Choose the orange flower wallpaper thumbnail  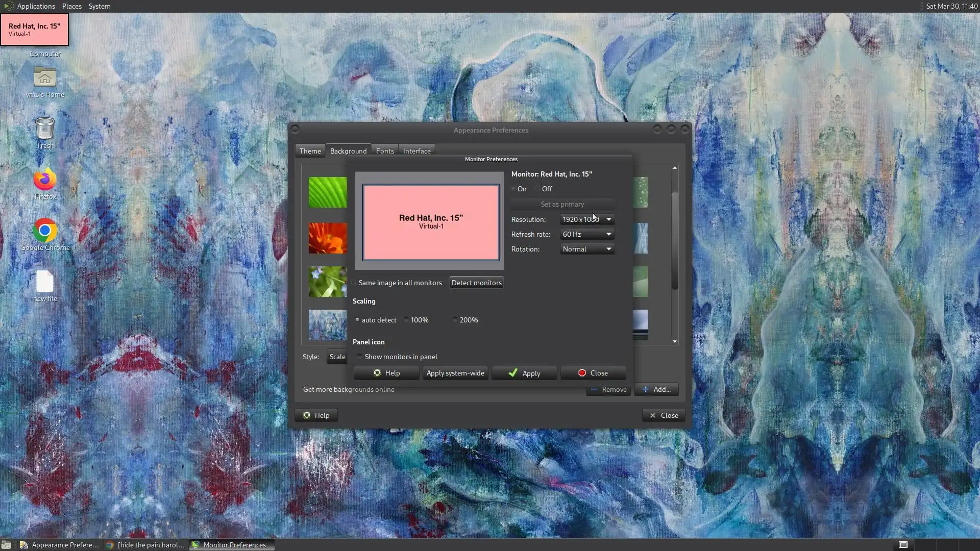[327, 238]
